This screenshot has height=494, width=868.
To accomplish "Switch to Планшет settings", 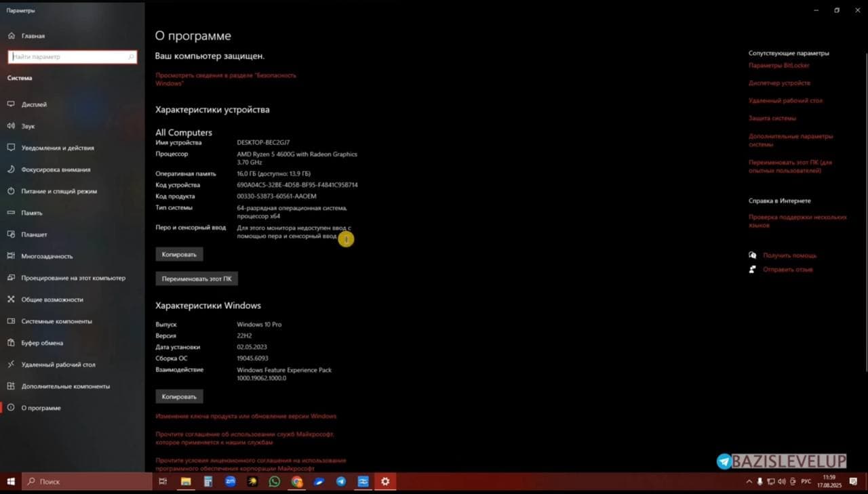I will pyautogui.click(x=28, y=234).
